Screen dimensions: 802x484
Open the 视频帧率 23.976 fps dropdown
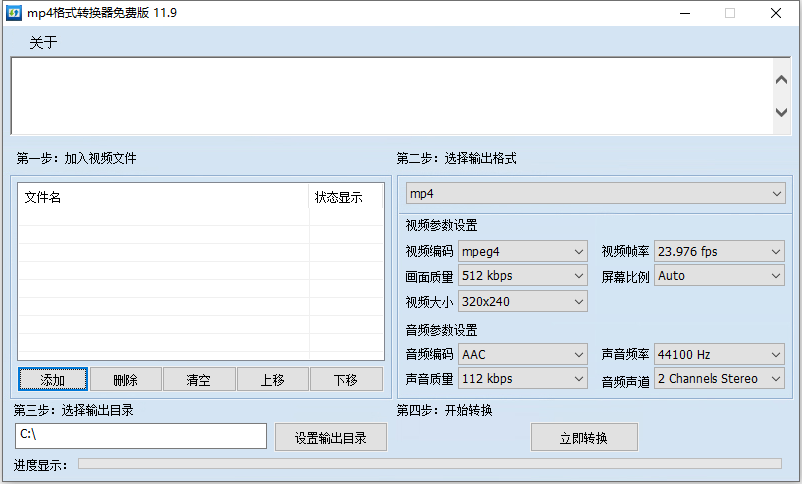coord(719,251)
